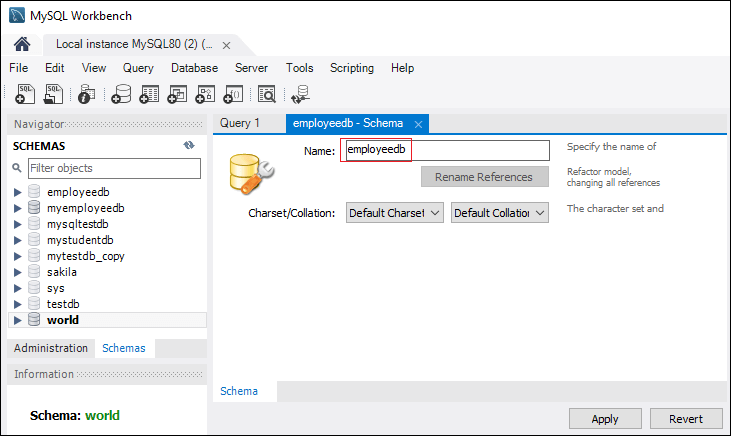Create a new table toolbar icon
The height and width of the screenshot is (436, 731).
149,94
